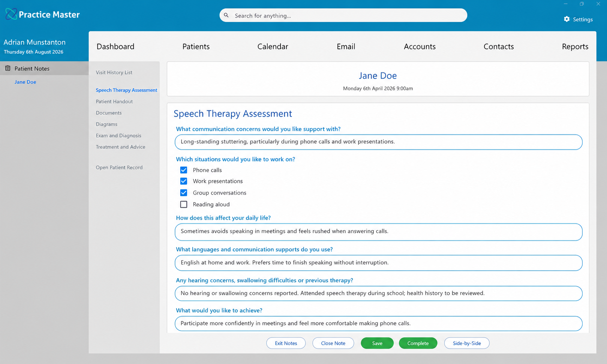Edit the communication concerns answer field

(379, 142)
